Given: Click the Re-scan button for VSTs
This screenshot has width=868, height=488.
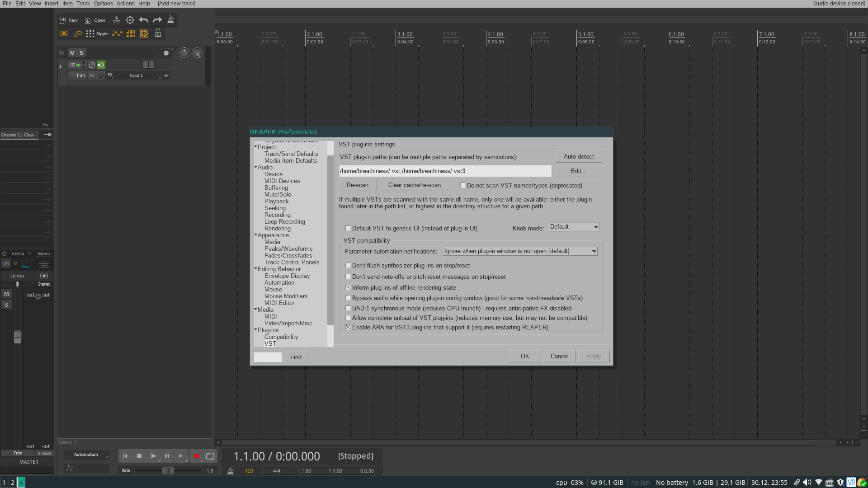Looking at the screenshot, I should point(358,185).
